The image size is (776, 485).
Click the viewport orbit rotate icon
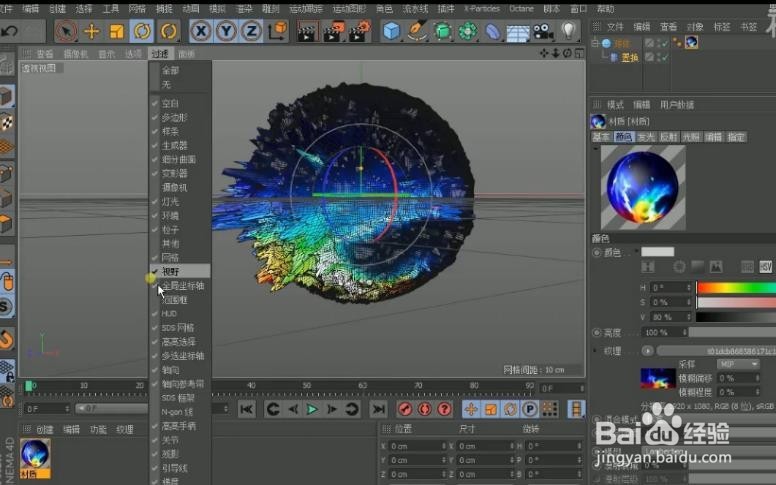568,53
